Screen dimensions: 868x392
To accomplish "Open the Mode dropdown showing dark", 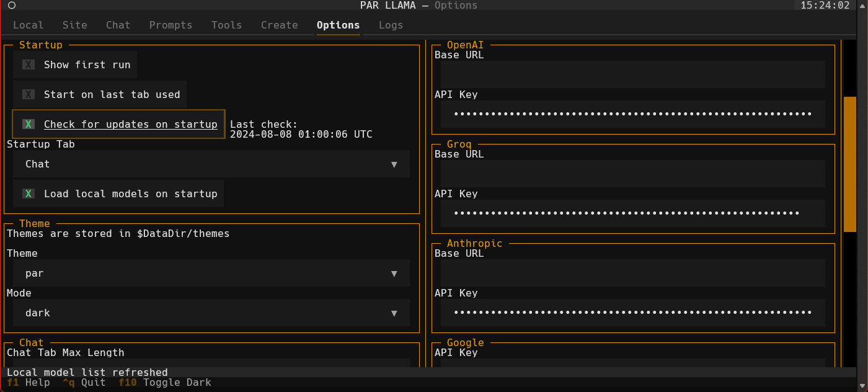I will (211, 313).
